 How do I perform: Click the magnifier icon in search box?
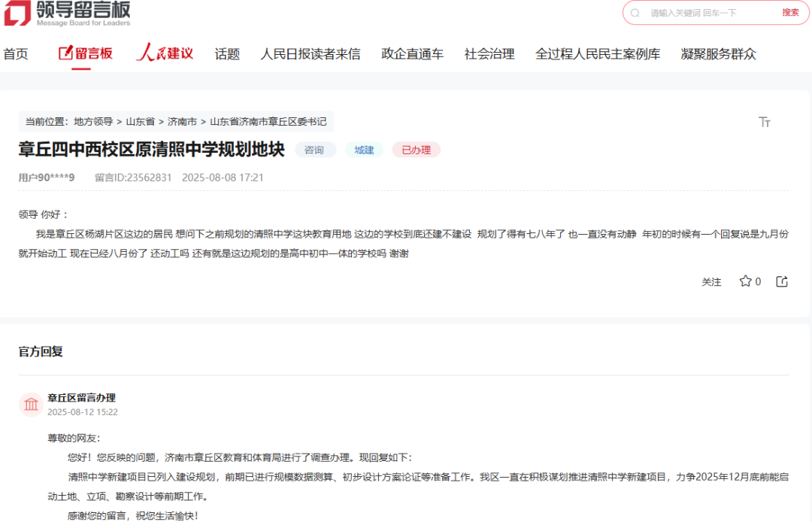point(635,13)
